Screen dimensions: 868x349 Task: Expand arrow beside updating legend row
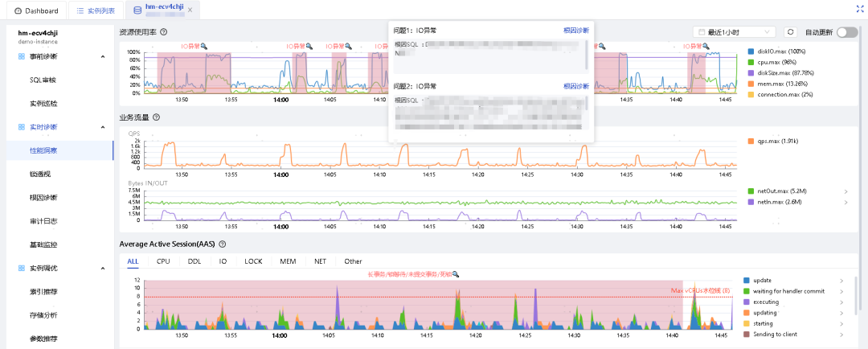841,313
